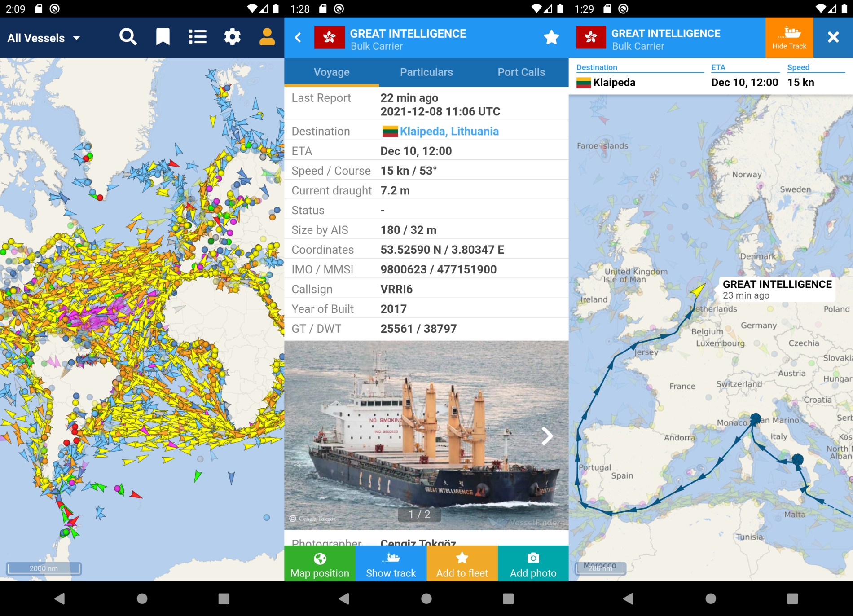
Task: Tap the Last Report 22 min ago value
Action: coord(409,98)
